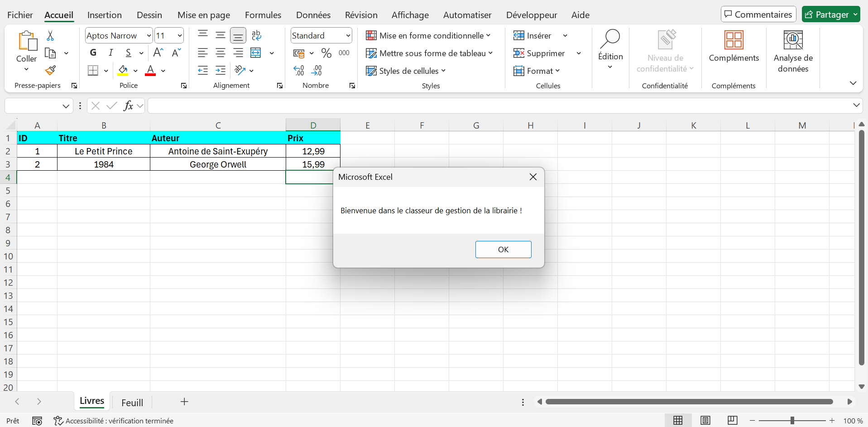Click the cell borders icon
This screenshot has height=427, width=868.
click(93, 70)
